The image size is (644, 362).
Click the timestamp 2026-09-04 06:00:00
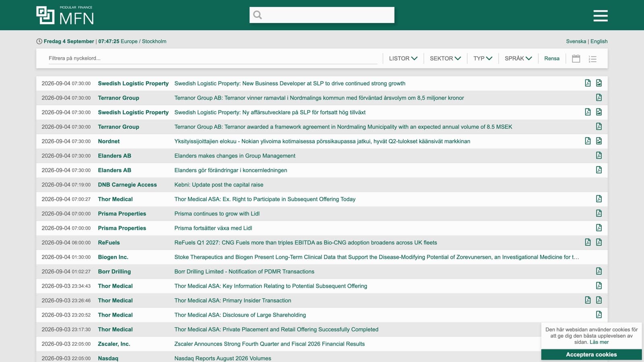point(66,243)
